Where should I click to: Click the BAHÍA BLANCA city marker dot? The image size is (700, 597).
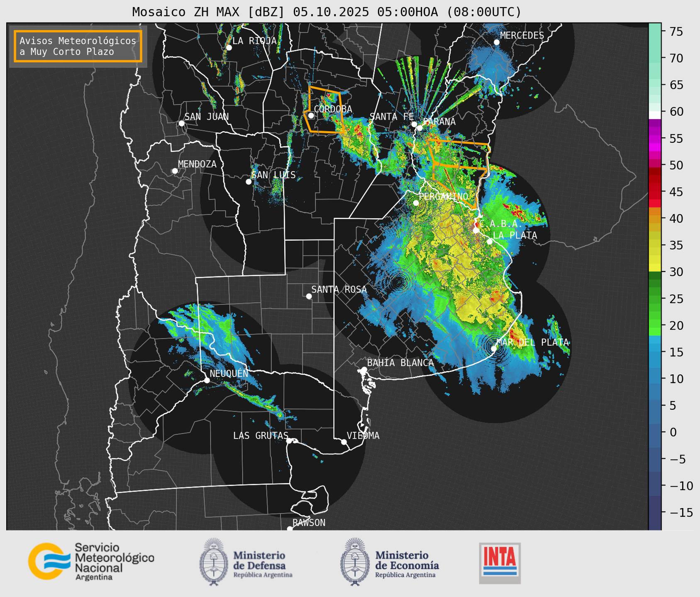tap(364, 369)
